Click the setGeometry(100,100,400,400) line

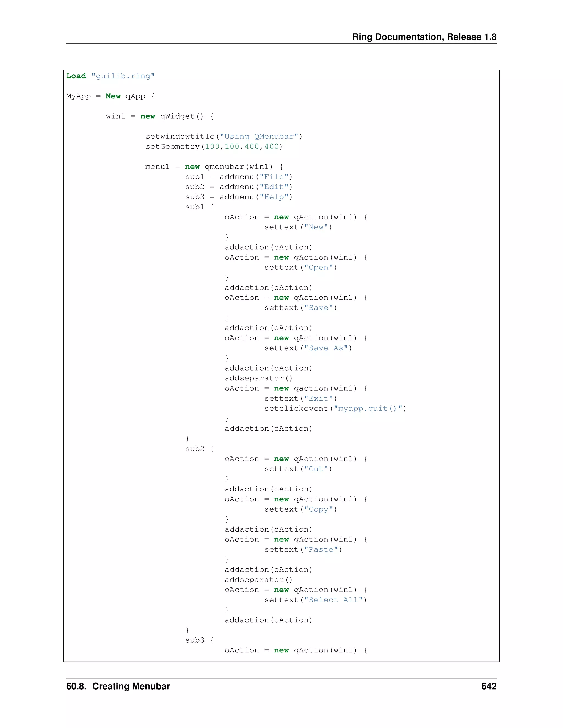214,147
